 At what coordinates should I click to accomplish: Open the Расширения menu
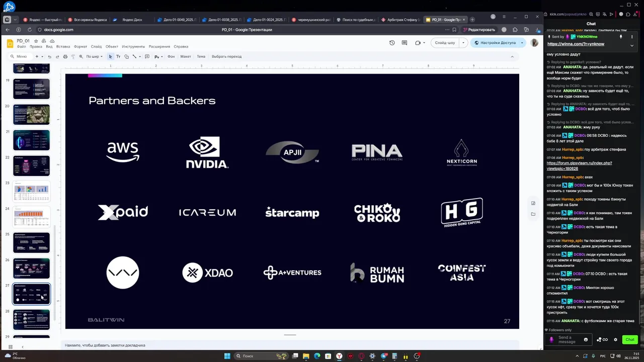pyautogui.click(x=159, y=47)
